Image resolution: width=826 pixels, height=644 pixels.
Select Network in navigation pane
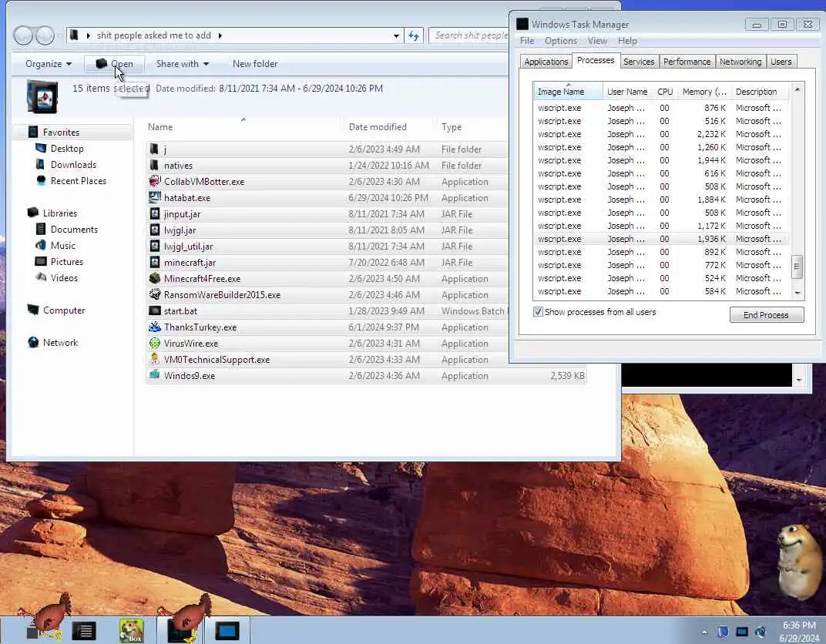61,343
